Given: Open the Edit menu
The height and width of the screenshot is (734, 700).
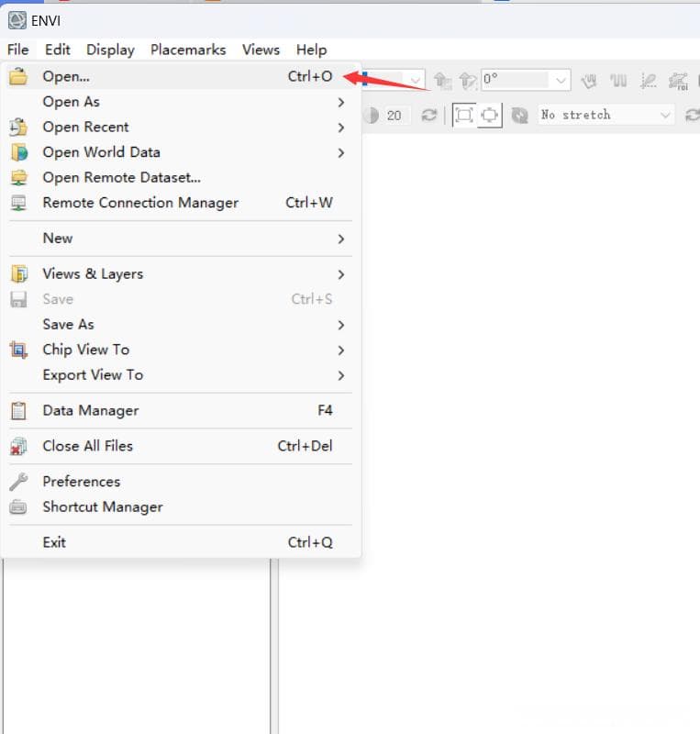Looking at the screenshot, I should pyautogui.click(x=58, y=50).
